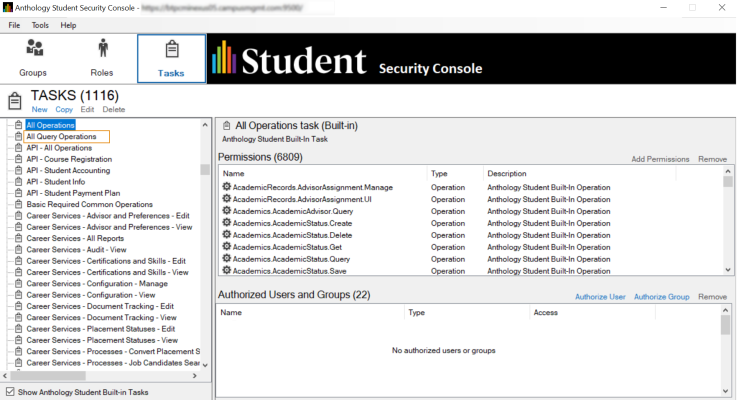Screen dimensions: 739x400
Task: Click Add Permissions link
Action: tap(660, 159)
